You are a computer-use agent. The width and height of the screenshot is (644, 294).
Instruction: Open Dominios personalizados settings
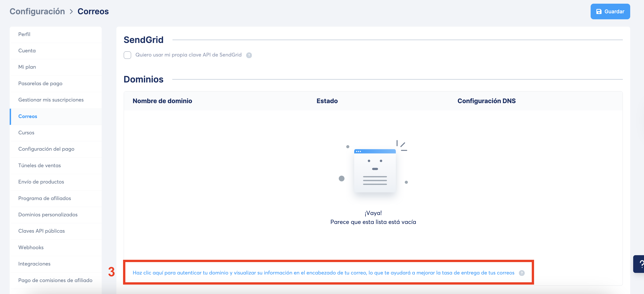[48, 215]
